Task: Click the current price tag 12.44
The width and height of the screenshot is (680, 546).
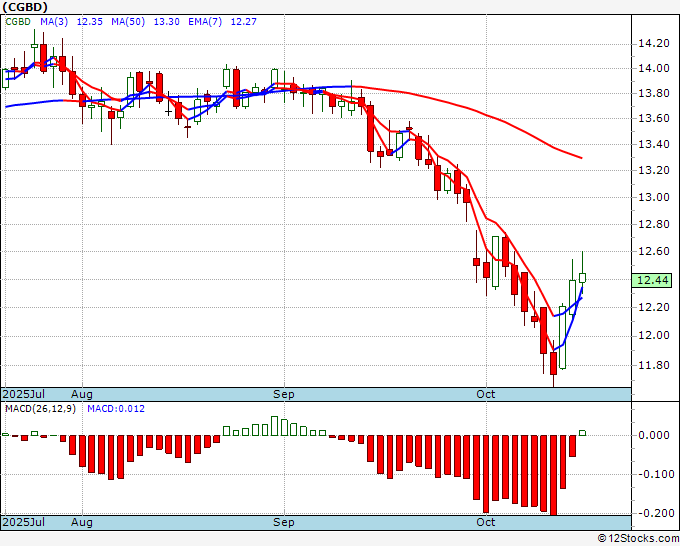Action: tap(653, 280)
